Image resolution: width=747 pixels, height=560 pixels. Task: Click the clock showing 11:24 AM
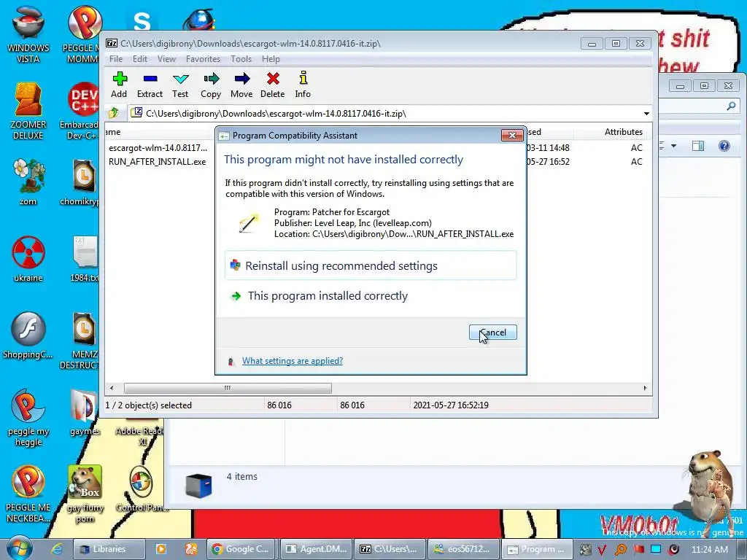tap(710, 549)
